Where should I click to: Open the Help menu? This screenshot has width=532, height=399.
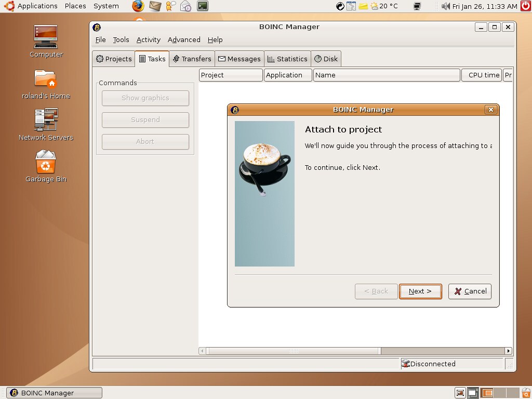(x=215, y=39)
